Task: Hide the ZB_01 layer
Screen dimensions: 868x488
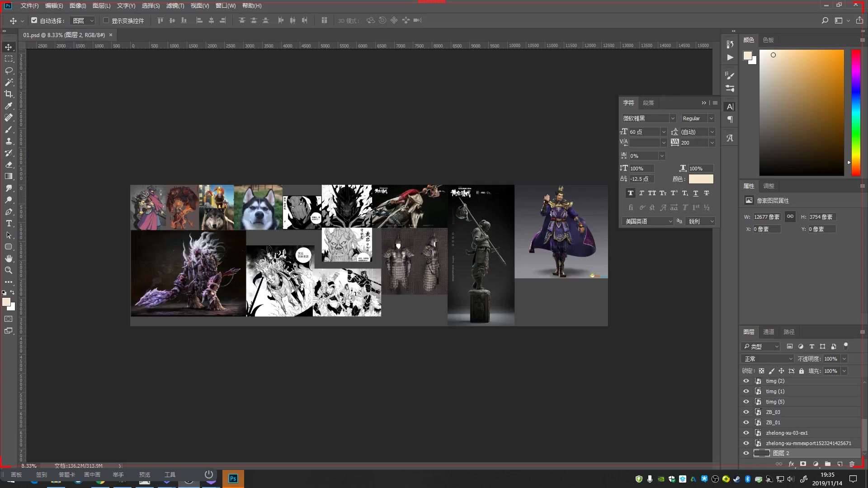Action: [x=746, y=422]
